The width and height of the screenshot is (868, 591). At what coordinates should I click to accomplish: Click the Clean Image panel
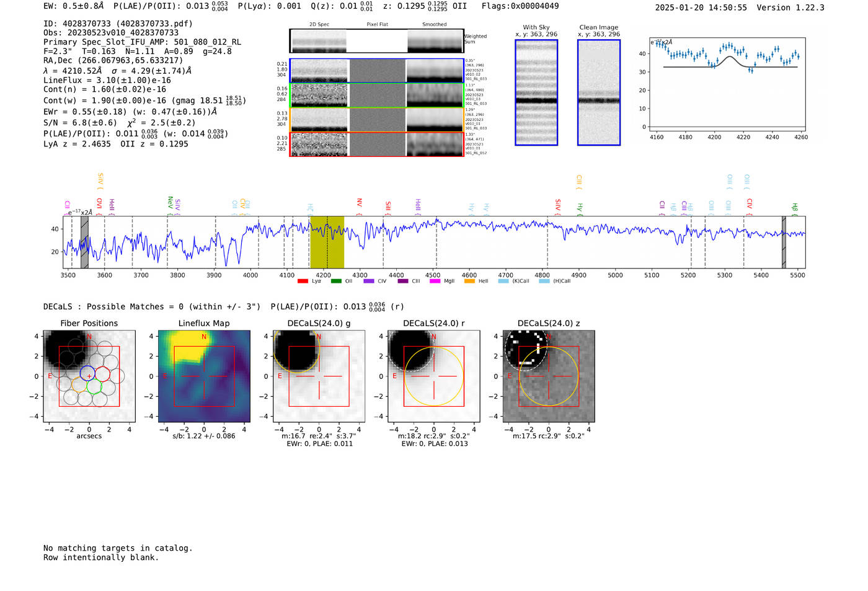point(599,92)
